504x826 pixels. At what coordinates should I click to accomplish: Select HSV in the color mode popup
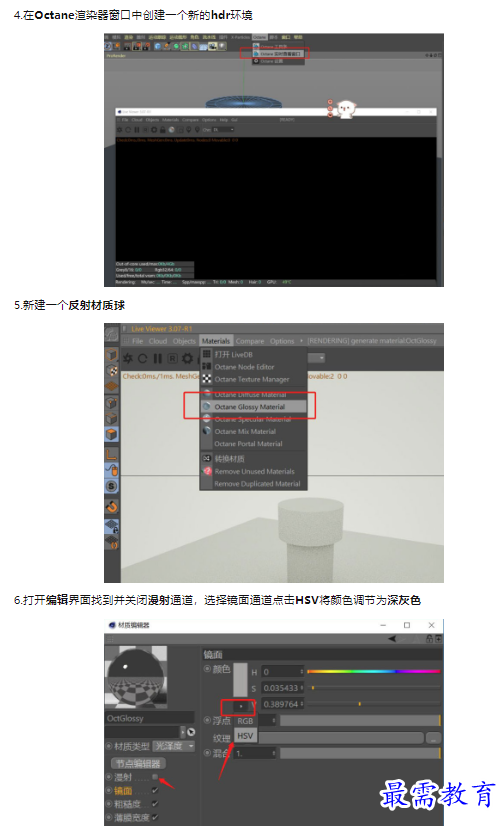[x=245, y=735]
